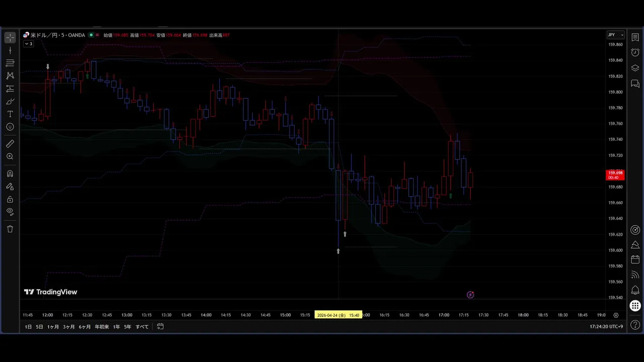
Task: Click the 159.600 price scale label
Action: [615, 250]
